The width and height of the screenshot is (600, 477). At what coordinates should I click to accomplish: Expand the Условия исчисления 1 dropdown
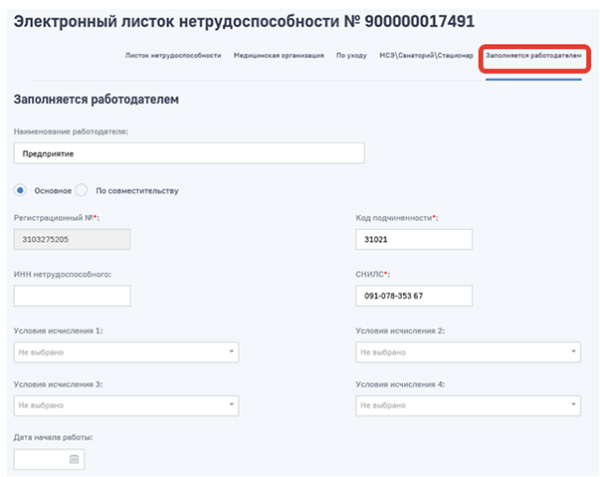tap(126, 352)
